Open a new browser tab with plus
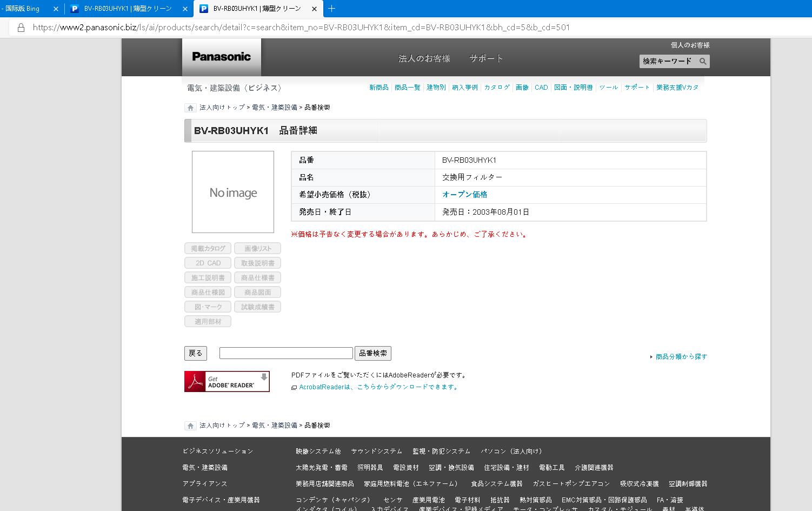 click(331, 8)
